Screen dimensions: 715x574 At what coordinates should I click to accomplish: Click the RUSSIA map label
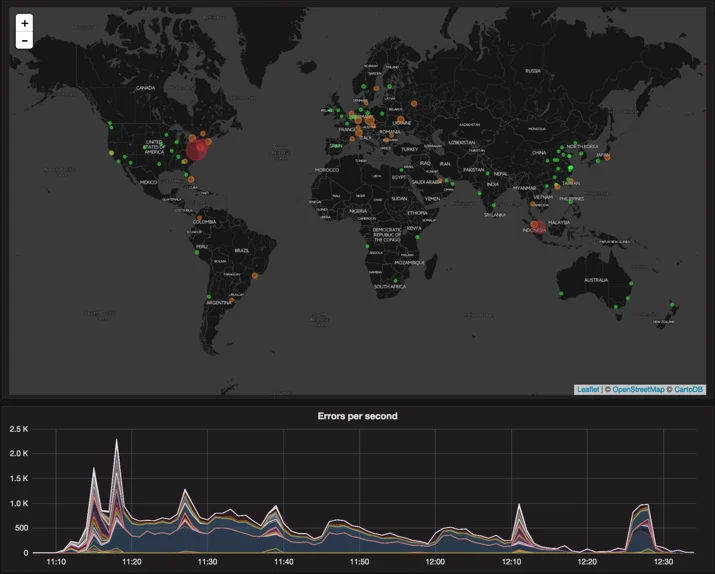coord(533,71)
